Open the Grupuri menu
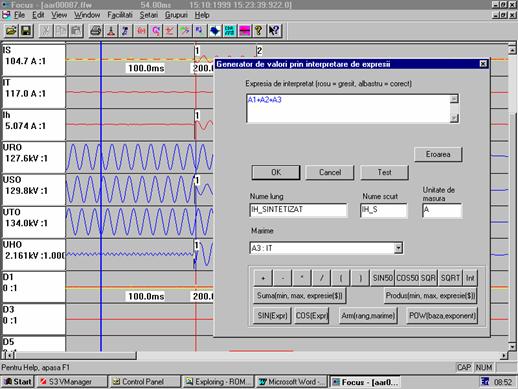The width and height of the screenshot is (518, 389). [176, 15]
